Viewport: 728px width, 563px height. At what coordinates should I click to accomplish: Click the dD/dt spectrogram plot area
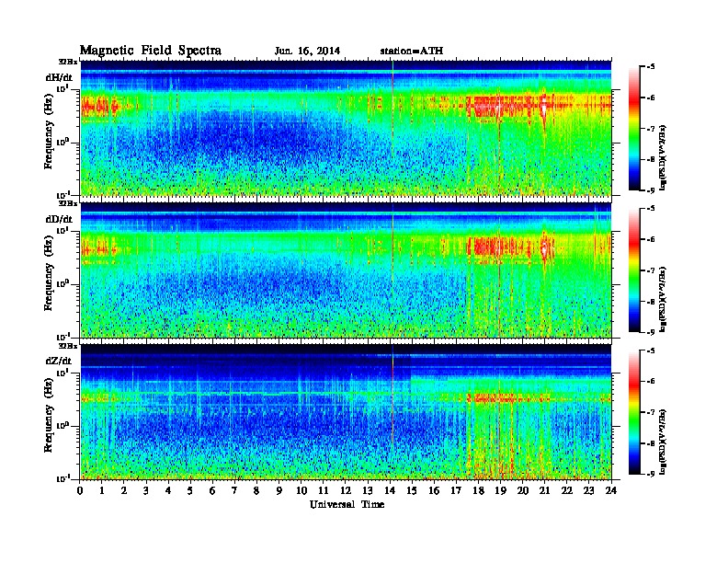(346, 270)
